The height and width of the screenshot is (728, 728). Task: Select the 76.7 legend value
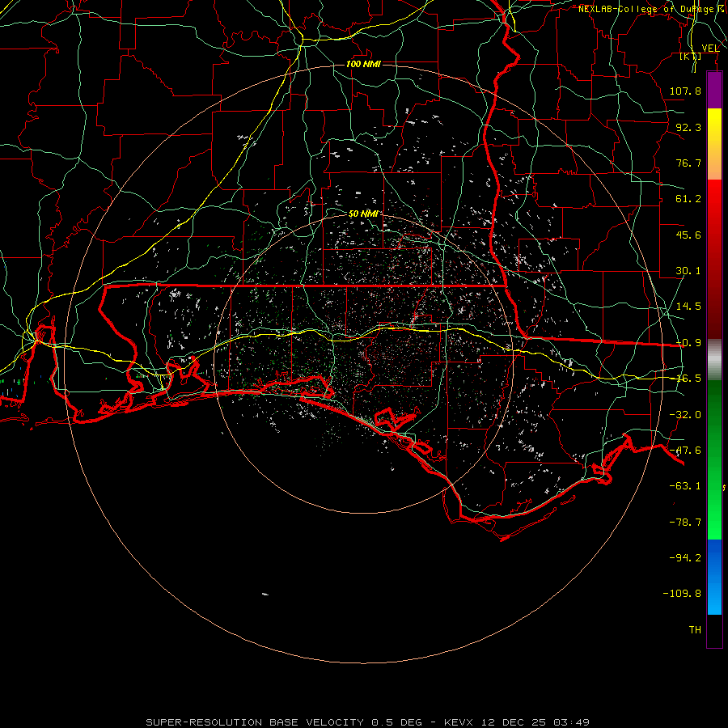pyautogui.click(x=688, y=163)
